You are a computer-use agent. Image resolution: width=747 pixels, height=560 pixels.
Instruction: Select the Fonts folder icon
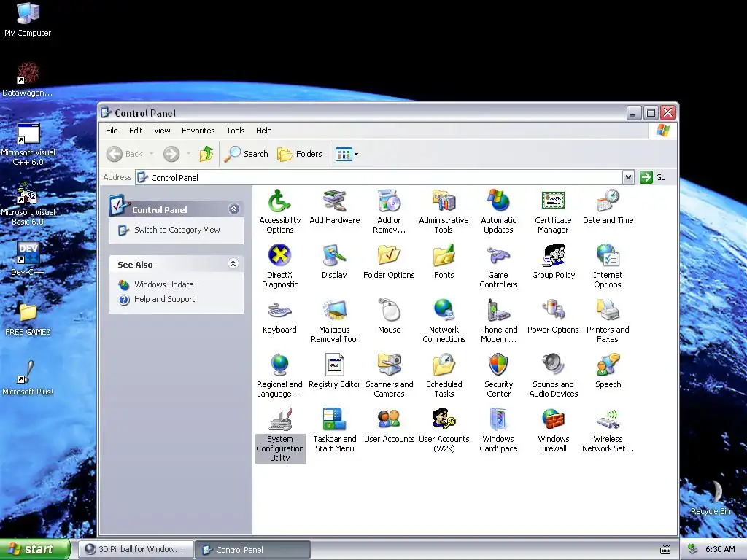click(x=444, y=262)
